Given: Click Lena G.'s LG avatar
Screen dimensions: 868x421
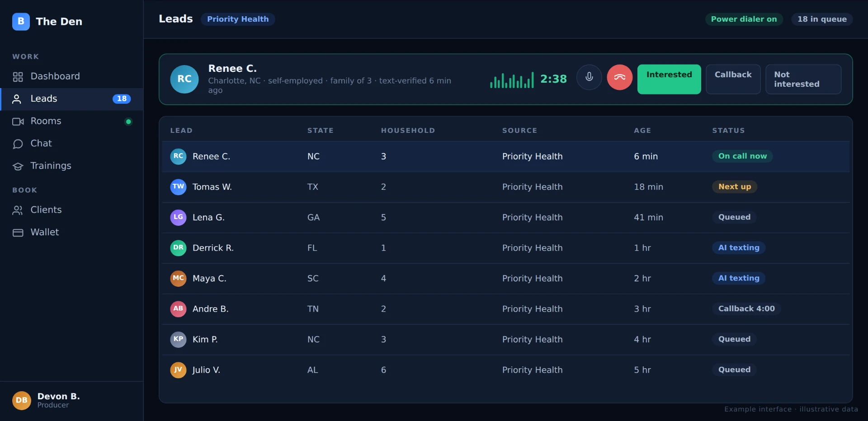Looking at the screenshot, I should pyautogui.click(x=178, y=217).
